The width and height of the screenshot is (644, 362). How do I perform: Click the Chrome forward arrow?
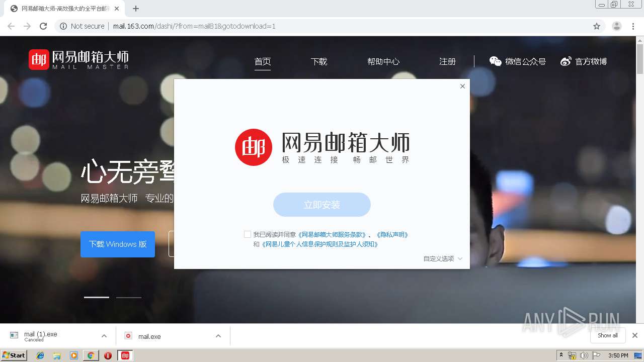27,26
